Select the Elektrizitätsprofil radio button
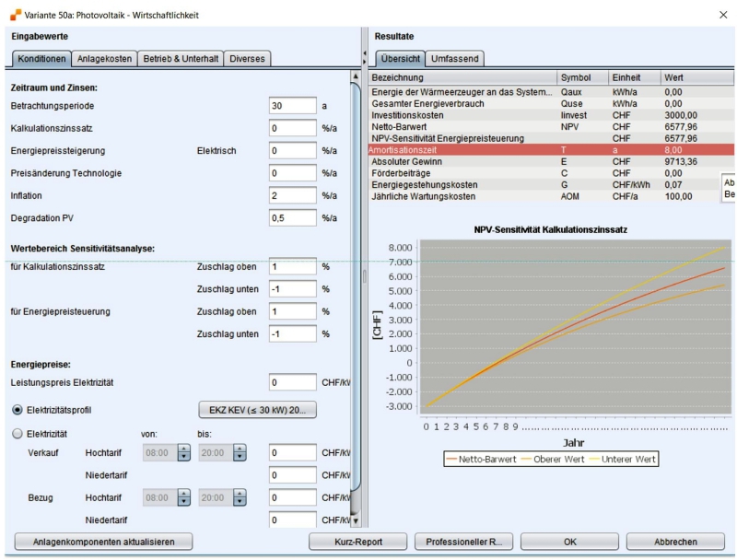The width and height of the screenshot is (737, 560). (x=18, y=410)
